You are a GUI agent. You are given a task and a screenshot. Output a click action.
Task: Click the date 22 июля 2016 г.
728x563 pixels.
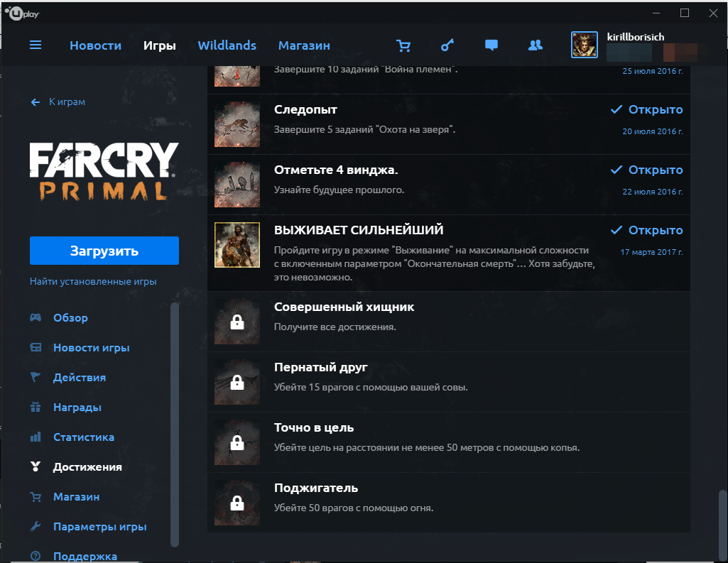point(653,192)
